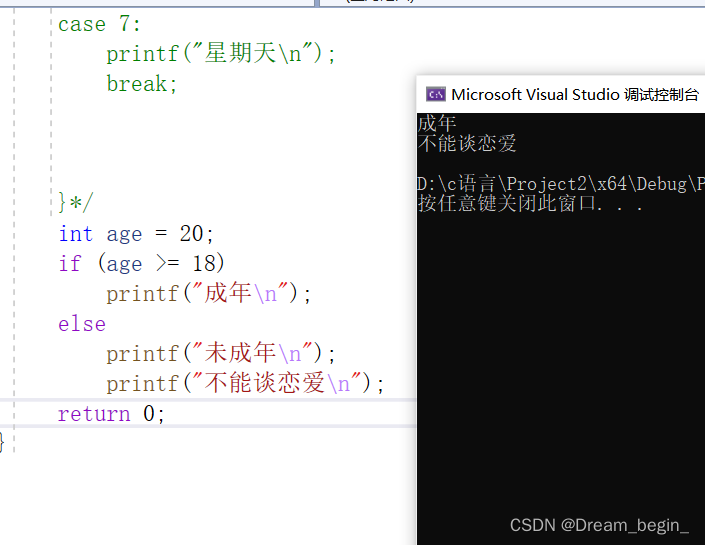The width and height of the screenshot is (705, 545).
Task: Click the console output line '成年'
Action: click(437, 123)
